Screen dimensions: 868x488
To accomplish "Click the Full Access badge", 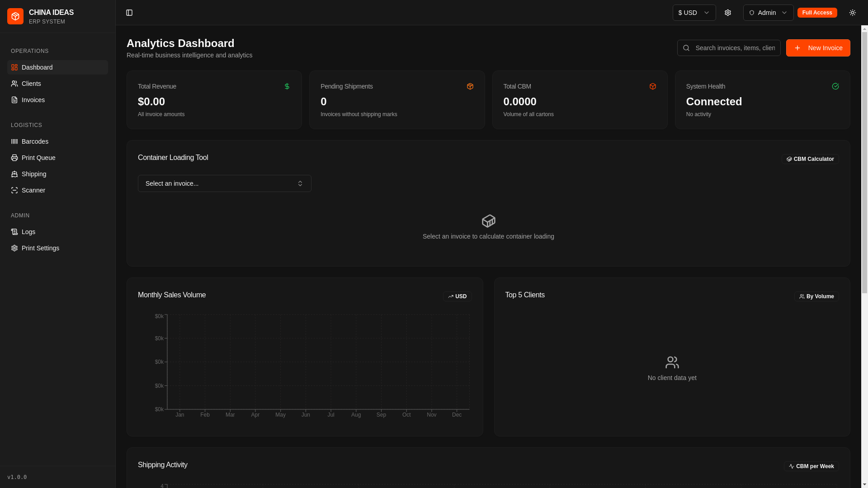I will [817, 13].
